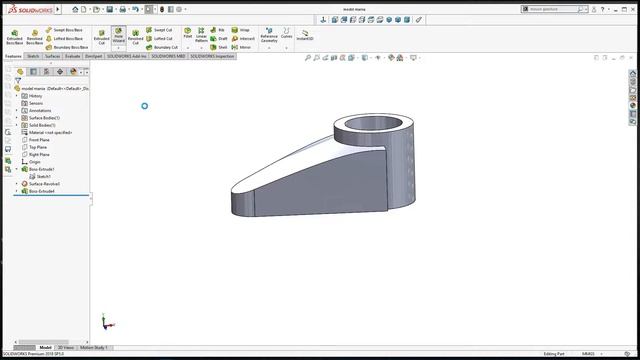
Task: Expand the SOLIDWORKS main menu arrow
Action: 58,9
